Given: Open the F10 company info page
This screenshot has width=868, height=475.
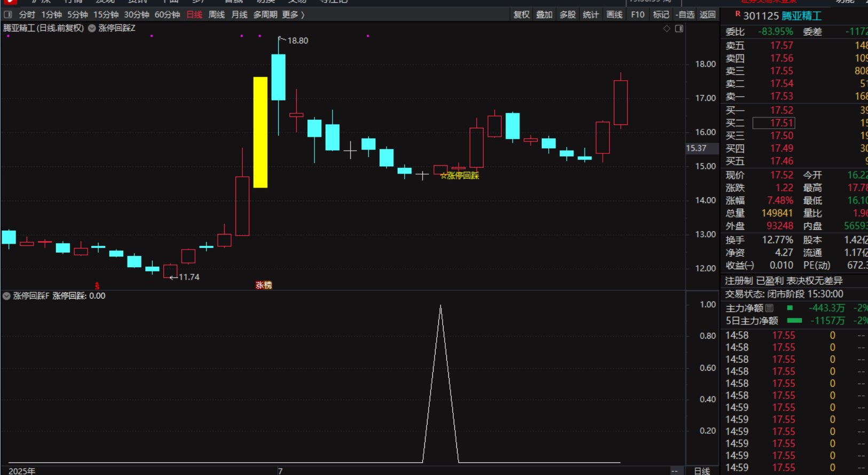Looking at the screenshot, I should (x=637, y=14).
